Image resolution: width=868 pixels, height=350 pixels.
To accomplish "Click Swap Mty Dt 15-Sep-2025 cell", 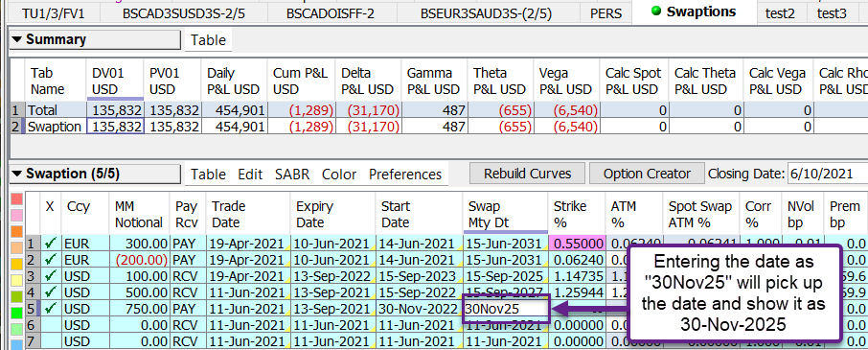I will click(505, 276).
